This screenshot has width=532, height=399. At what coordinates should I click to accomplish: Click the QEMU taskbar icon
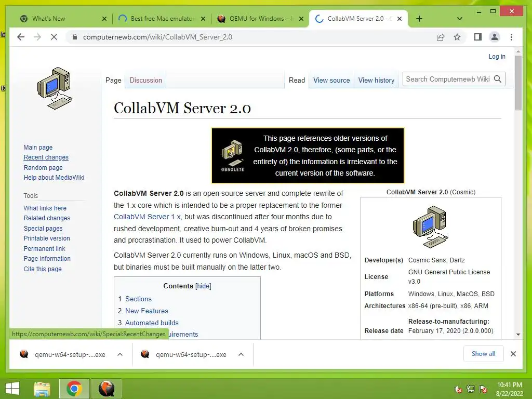[x=107, y=389]
